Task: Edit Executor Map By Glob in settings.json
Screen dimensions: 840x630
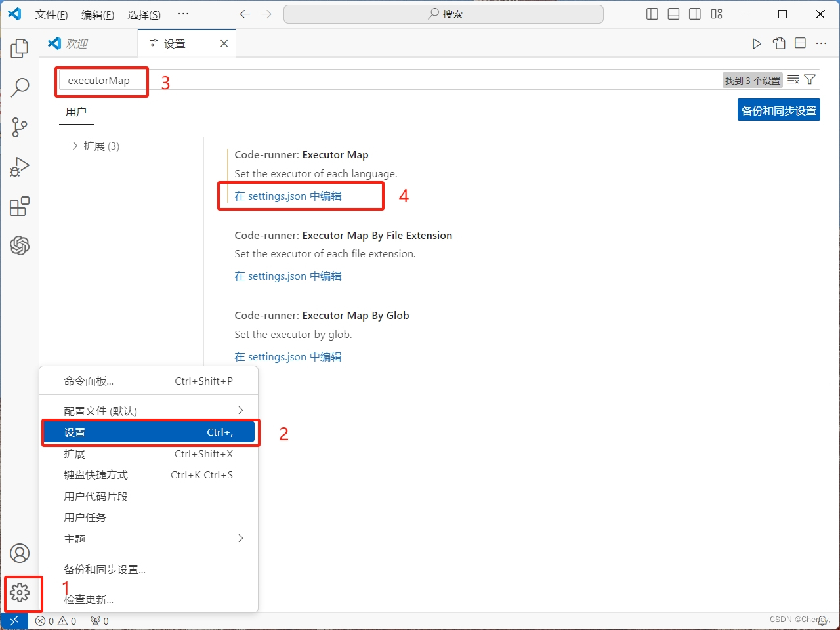Action: click(x=288, y=356)
